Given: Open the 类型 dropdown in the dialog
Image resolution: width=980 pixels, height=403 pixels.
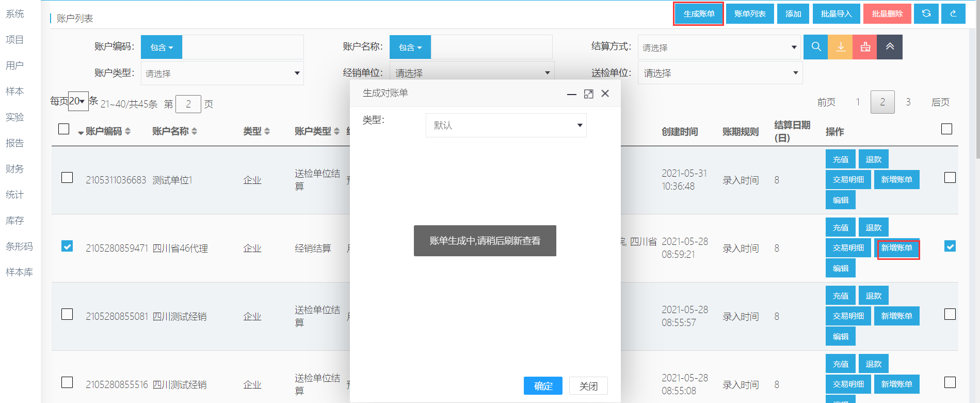Looking at the screenshot, I should pyautogui.click(x=506, y=126).
